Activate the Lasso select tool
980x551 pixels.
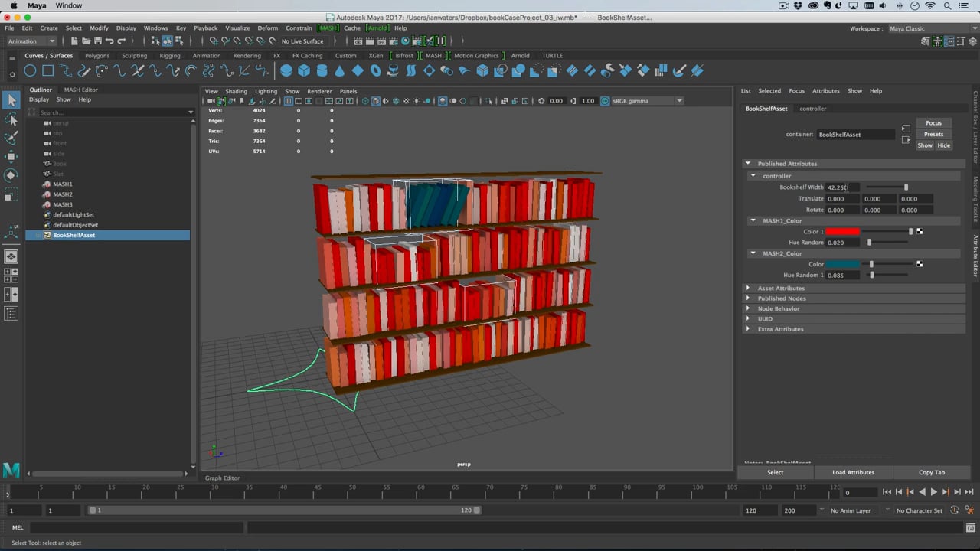tap(11, 119)
